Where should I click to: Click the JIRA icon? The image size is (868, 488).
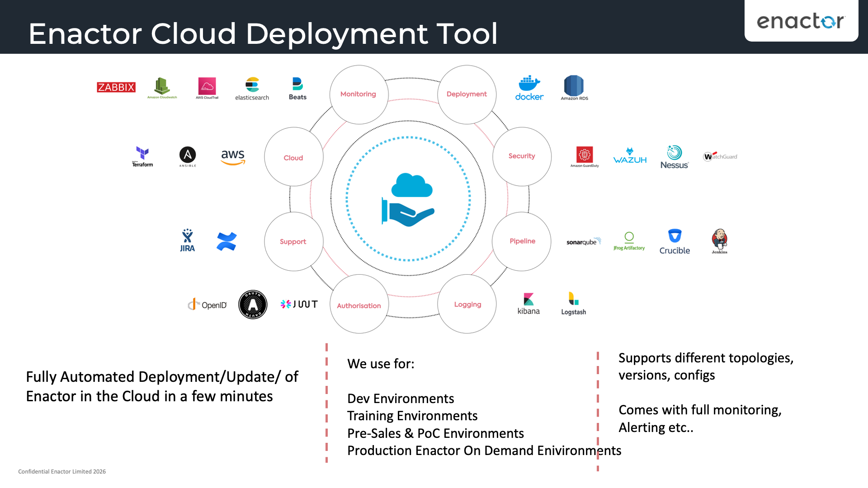(x=187, y=239)
